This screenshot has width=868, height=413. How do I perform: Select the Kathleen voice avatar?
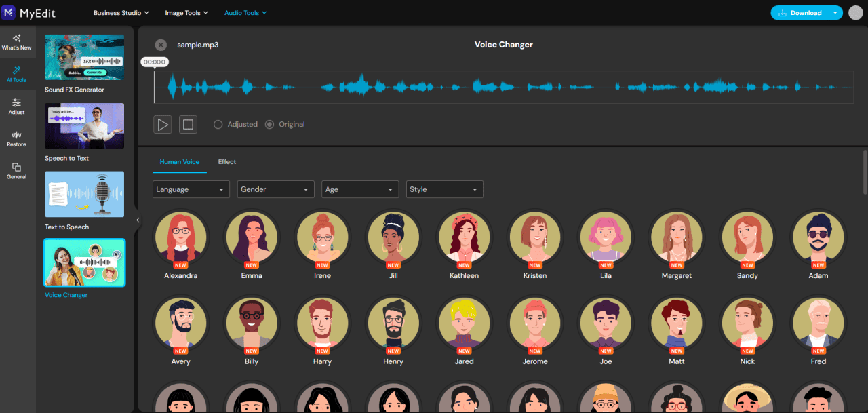[464, 237]
